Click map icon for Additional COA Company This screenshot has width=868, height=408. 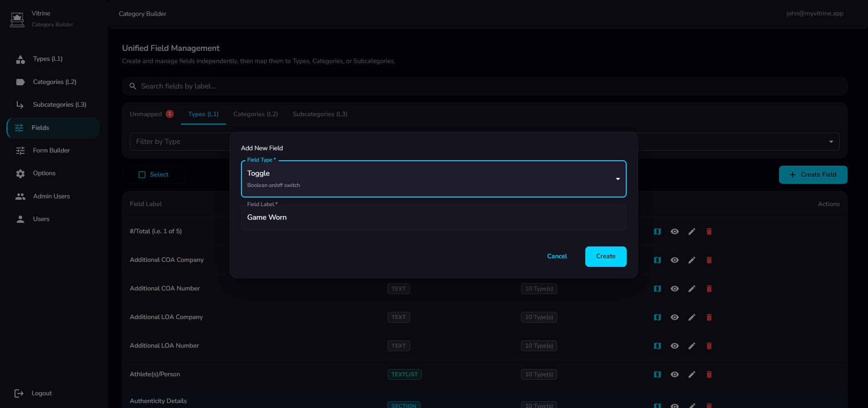coord(657,260)
